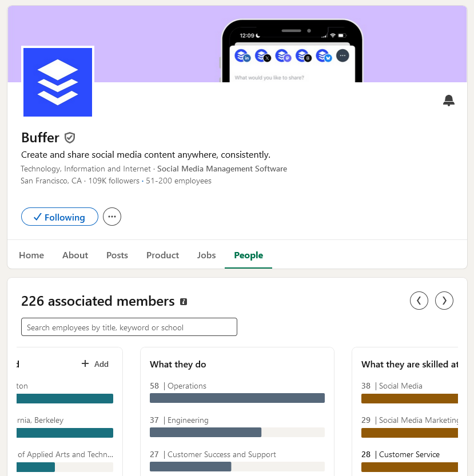Image resolution: width=474 pixels, height=476 pixels.
Task: Go to previous insights with left chevron
Action: (419, 301)
